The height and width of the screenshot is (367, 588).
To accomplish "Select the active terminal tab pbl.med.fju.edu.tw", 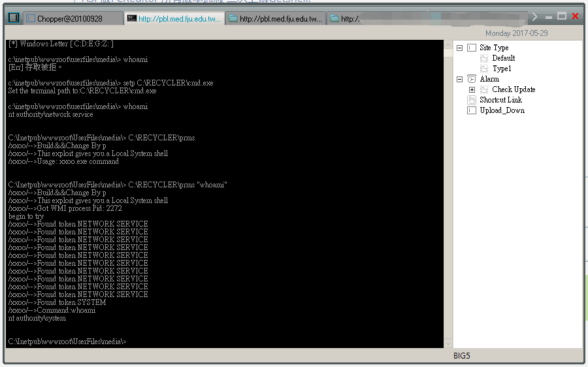I will pyautogui.click(x=174, y=18).
